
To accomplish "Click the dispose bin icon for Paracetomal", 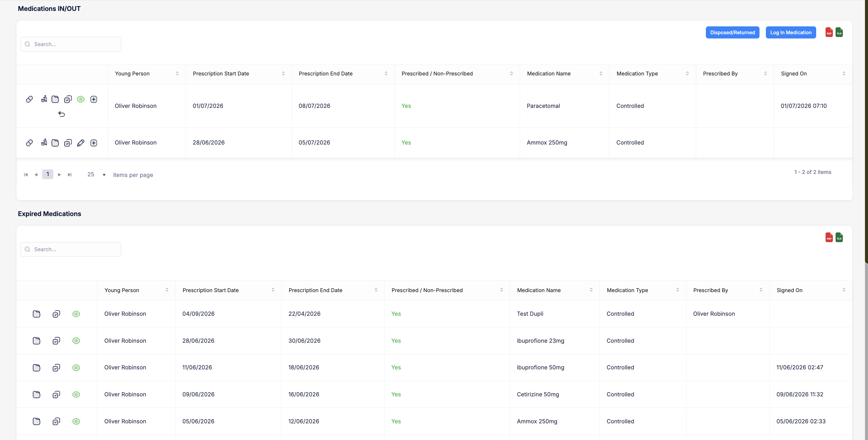I will coord(44,99).
